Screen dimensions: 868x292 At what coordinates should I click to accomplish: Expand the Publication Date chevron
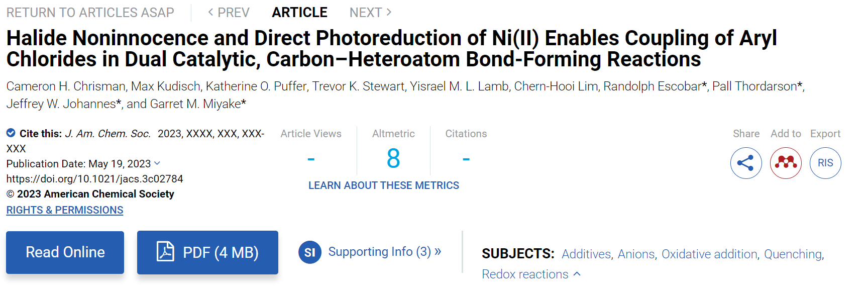pos(157,163)
